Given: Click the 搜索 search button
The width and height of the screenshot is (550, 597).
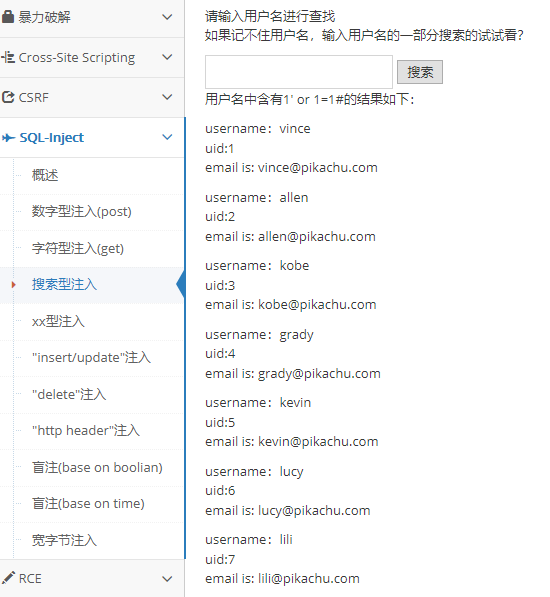Looking at the screenshot, I should click(x=420, y=72).
